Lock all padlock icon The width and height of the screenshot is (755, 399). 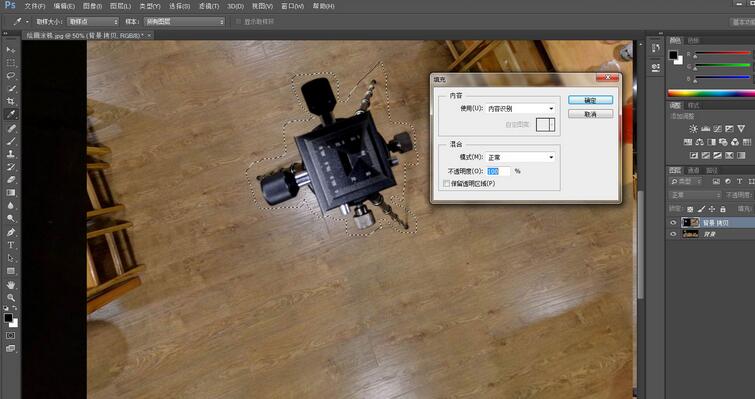(x=723, y=209)
